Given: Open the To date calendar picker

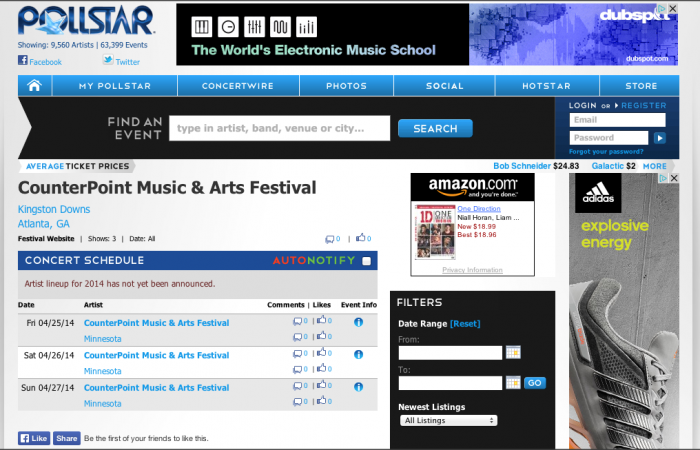Looking at the screenshot, I should tap(513, 382).
